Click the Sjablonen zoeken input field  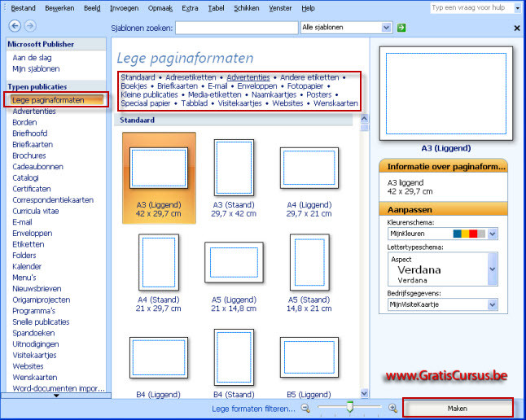[236, 28]
